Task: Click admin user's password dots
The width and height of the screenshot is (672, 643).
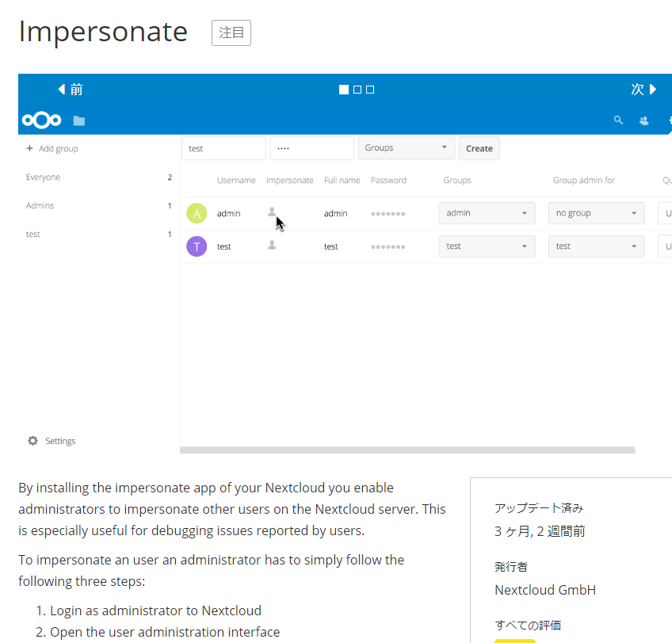Action: [x=388, y=213]
